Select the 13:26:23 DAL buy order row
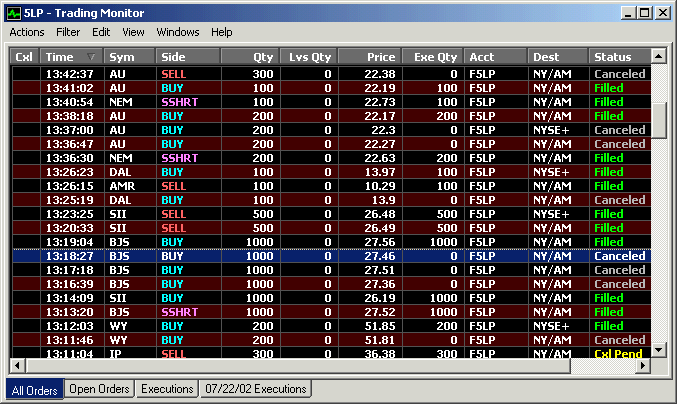 pos(328,172)
